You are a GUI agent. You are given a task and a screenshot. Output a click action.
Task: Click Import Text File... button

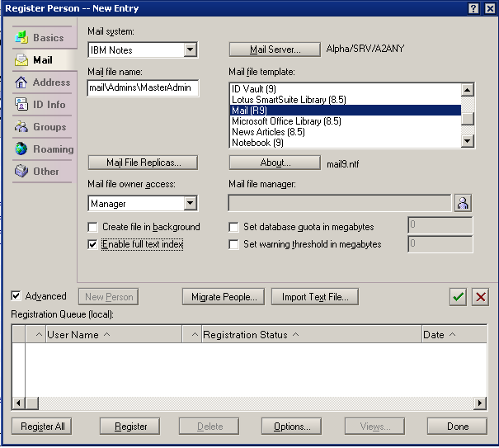pos(315,297)
